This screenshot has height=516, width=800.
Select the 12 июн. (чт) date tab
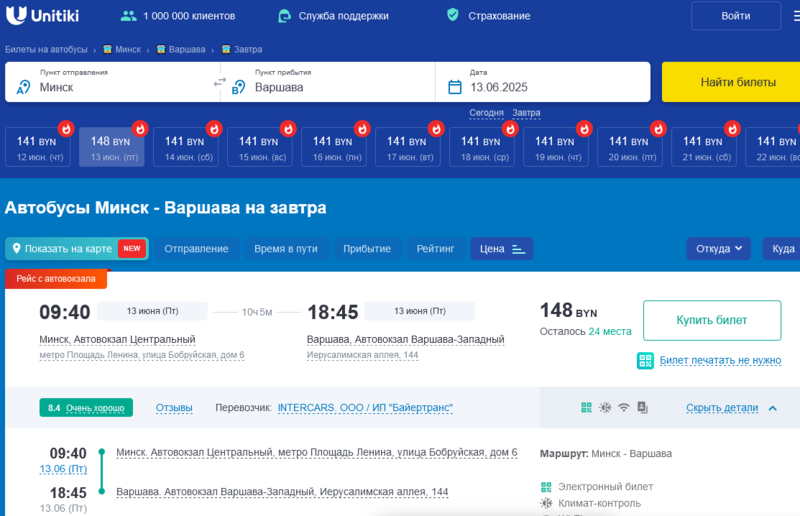pyautogui.click(x=41, y=147)
